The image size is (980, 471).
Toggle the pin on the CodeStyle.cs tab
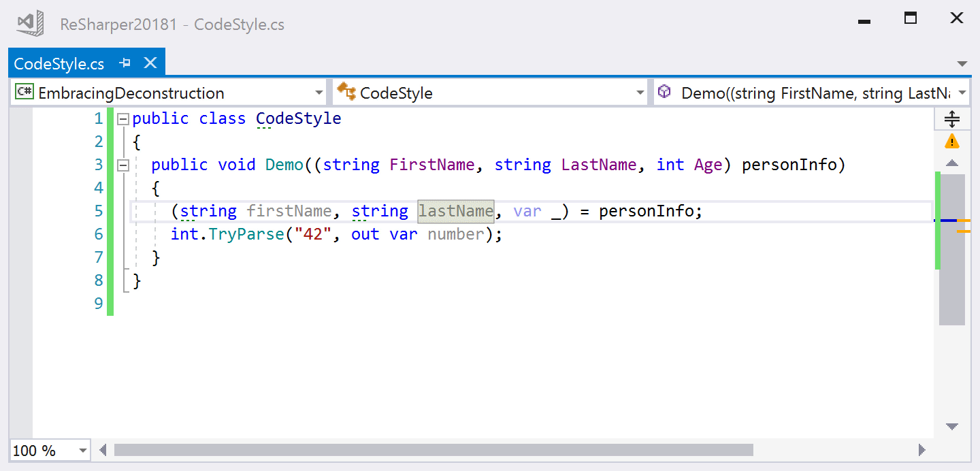tap(124, 63)
